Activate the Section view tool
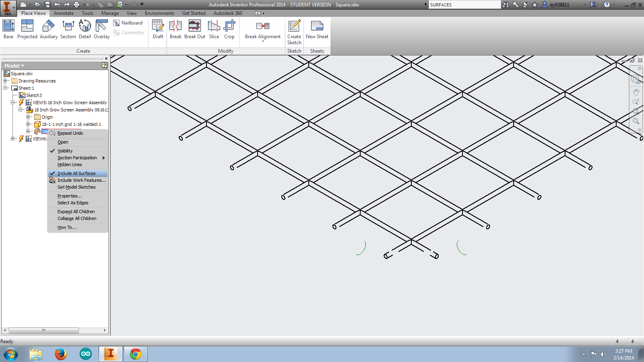The image size is (644, 362). click(68, 29)
